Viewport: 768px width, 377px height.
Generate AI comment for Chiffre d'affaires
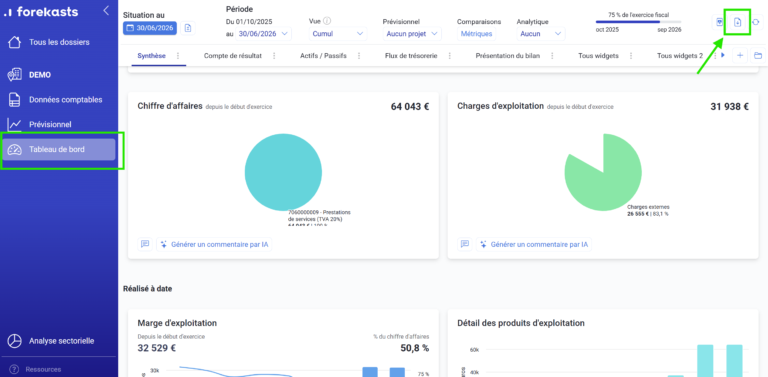214,244
